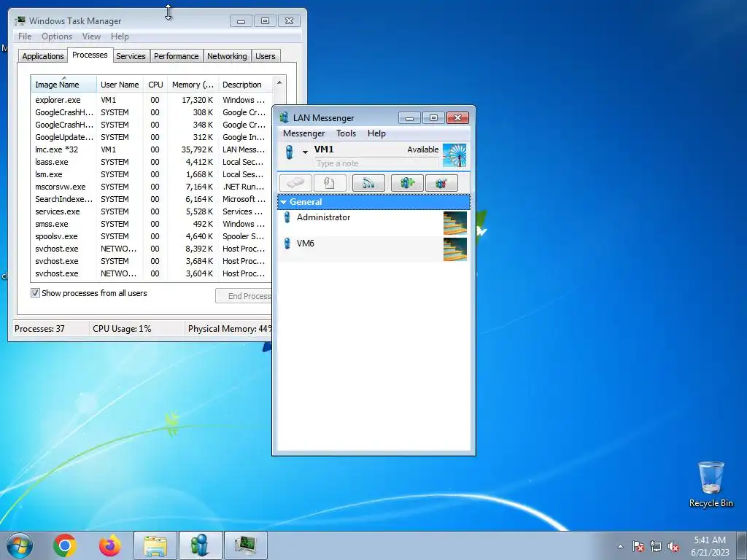Open the View menu in Task Manager

point(91,36)
